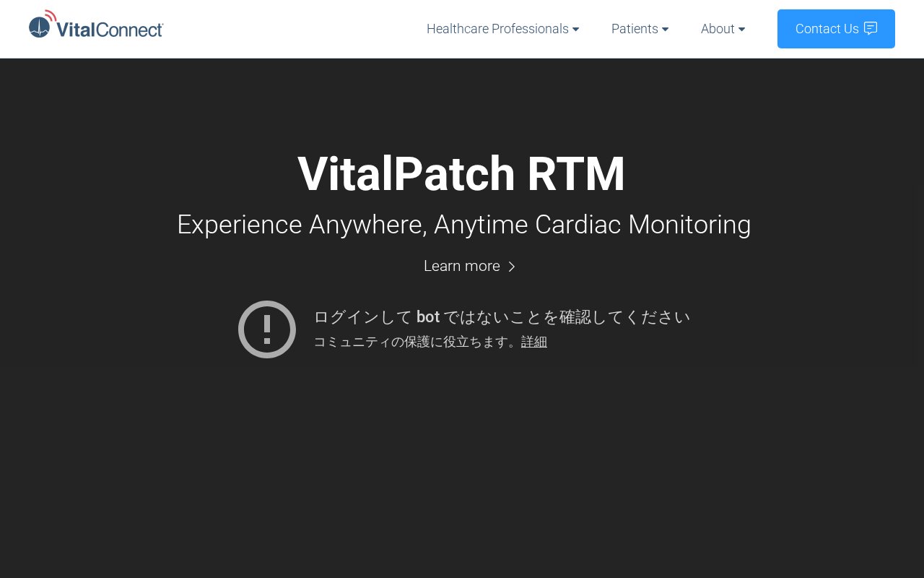Screen dimensions: 924x578
Task: Click the ログインして bot ではないことを確認してください message
Action: pos(502,317)
